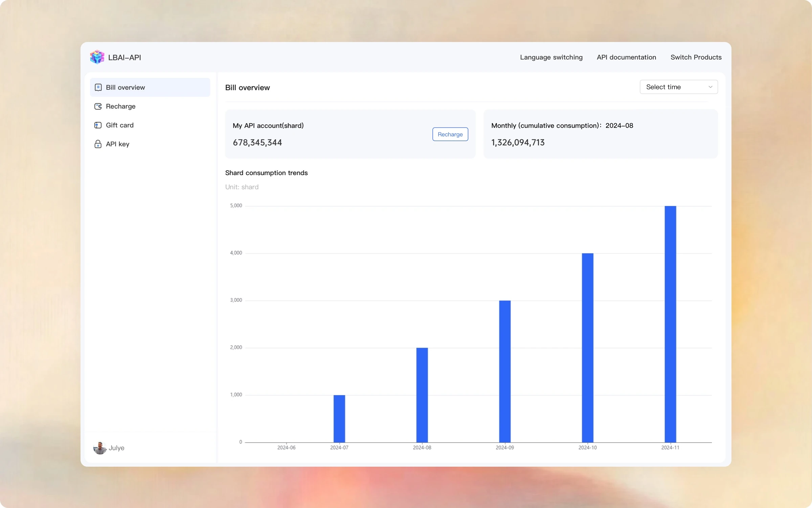
Task: Click the 2024-09 bar in chart
Action: pyautogui.click(x=505, y=371)
